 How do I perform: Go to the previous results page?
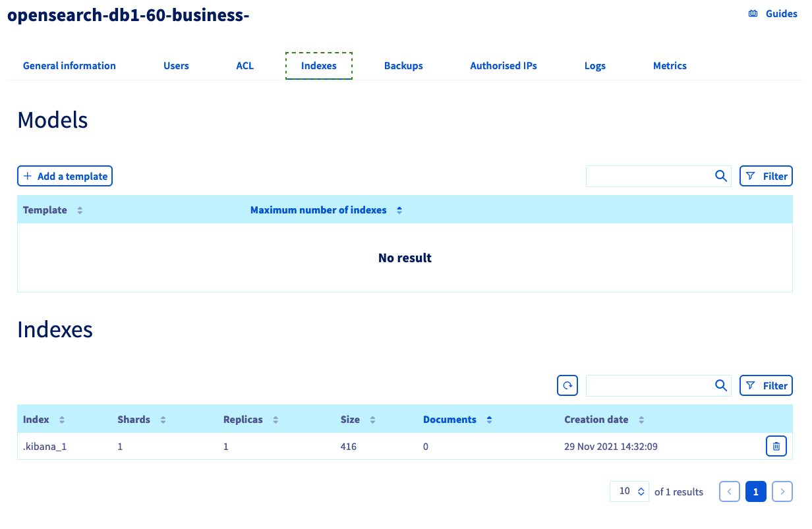tap(729, 491)
